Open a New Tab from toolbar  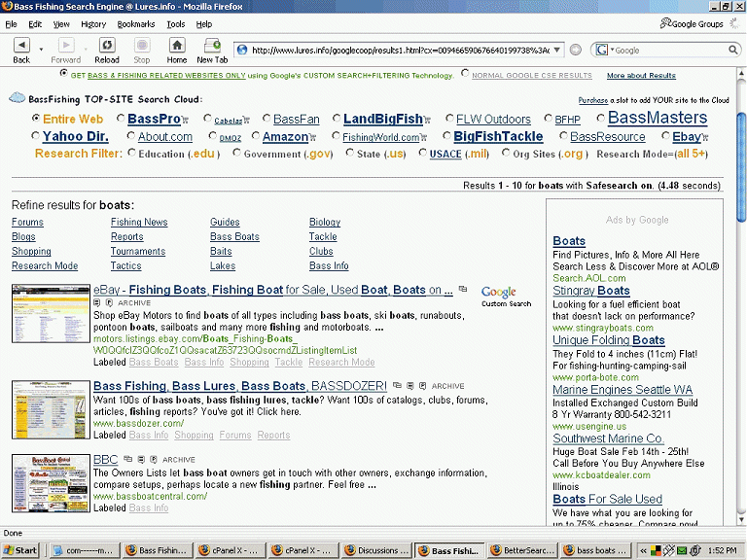212,48
